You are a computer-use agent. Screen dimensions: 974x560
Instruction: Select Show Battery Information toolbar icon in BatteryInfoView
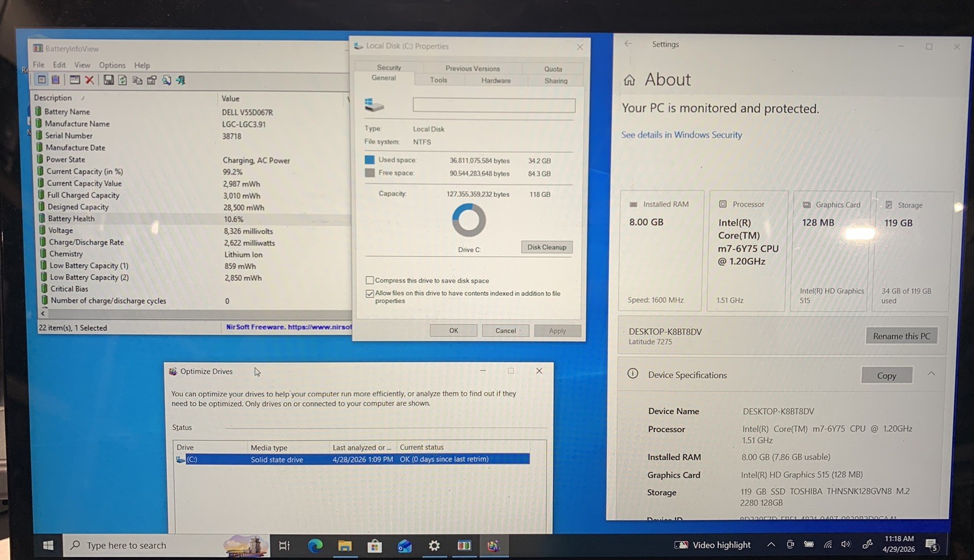point(41,80)
